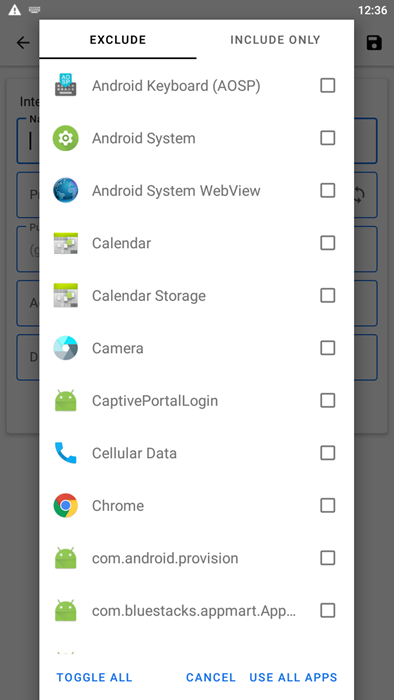Tap the Calendar Storage app icon
This screenshot has height=700, width=394.
pyautogui.click(x=66, y=296)
